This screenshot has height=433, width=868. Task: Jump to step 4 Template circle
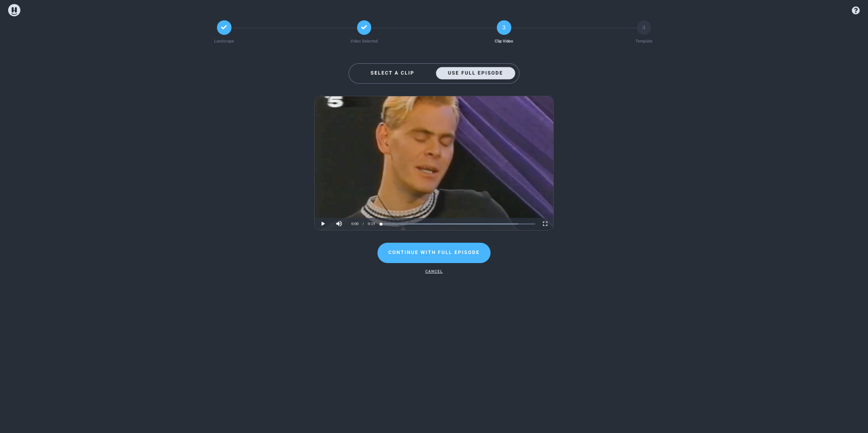coord(644,28)
